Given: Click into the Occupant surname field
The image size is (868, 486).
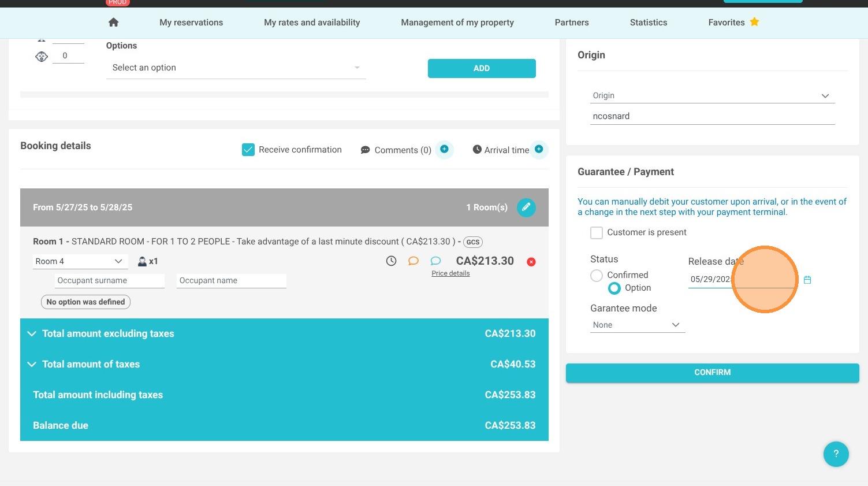Looking at the screenshot, I should pyautogui.click(x=110, y=280).
